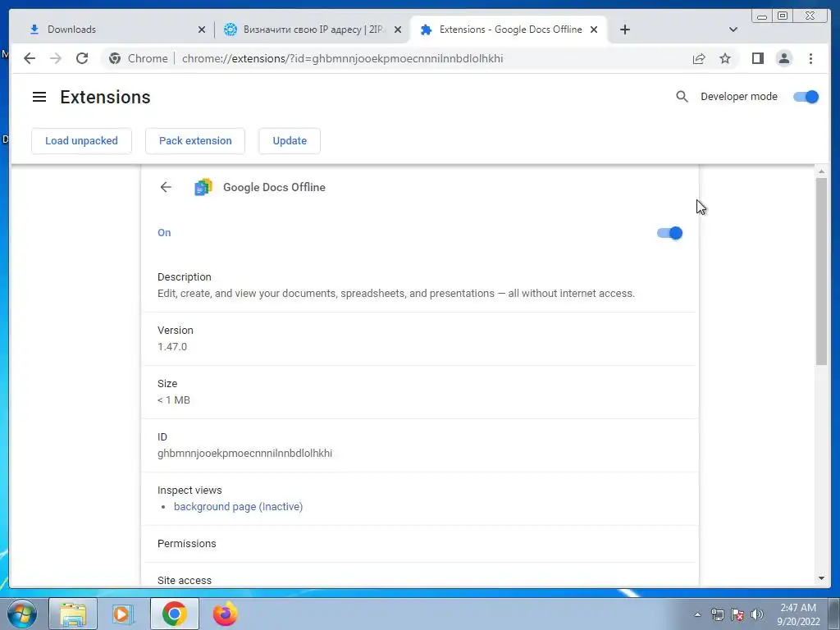Click the Pack extension button

click(195, 141)
